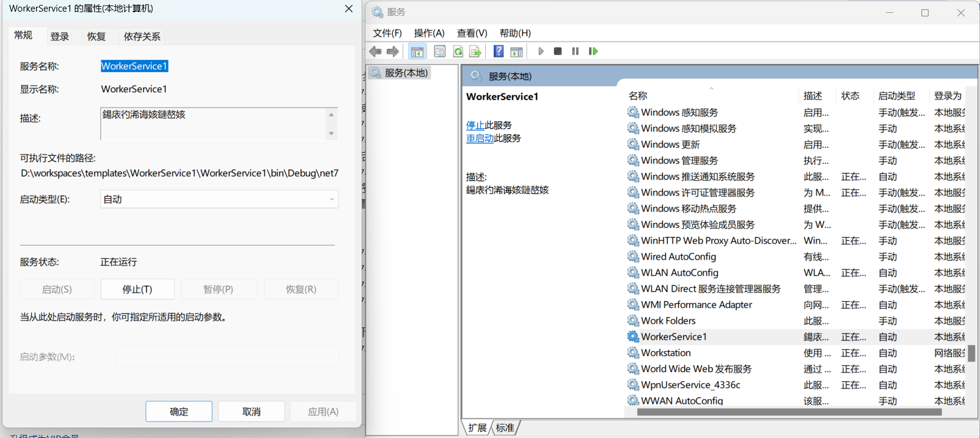The height and width of the screenshot is (438, 980).
Task: Click Services window title bar gear icon
Action: (x=378, y=12)
